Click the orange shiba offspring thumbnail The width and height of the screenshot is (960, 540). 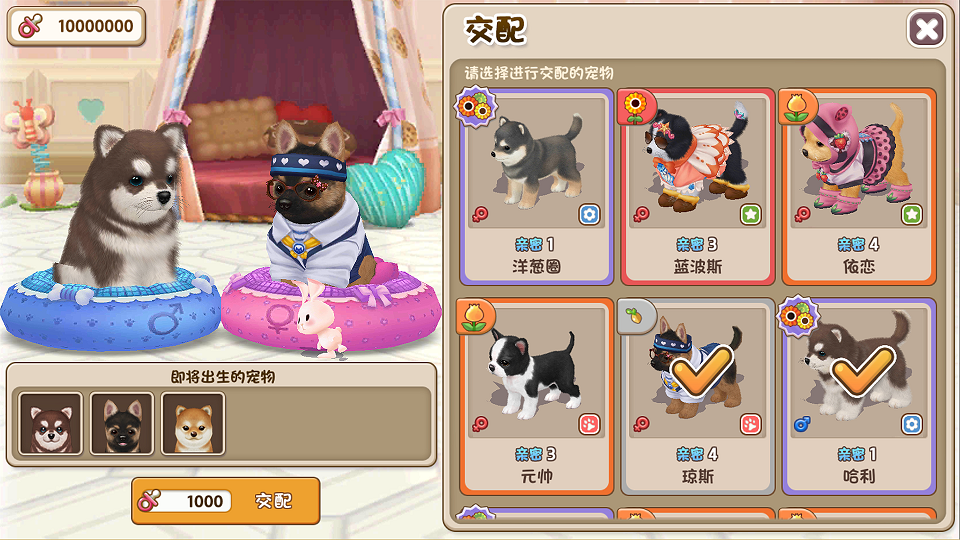pos(193,424)
